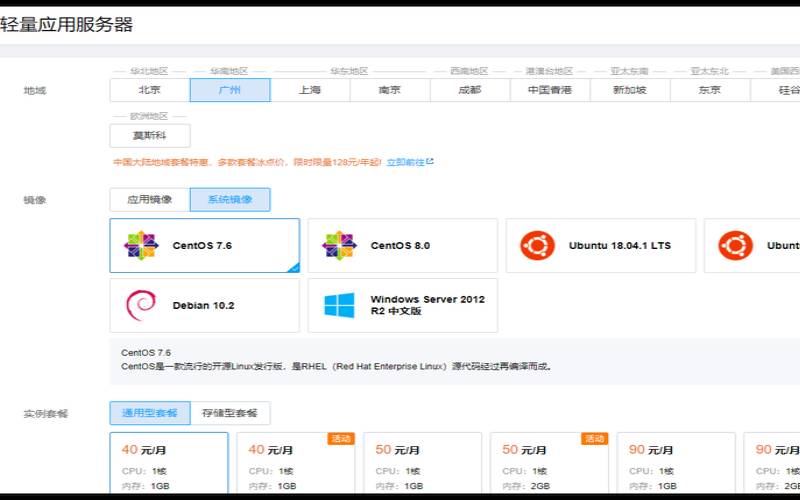Select the 东京 region
This screenshot has height=500, width=800.
click(x=710, y=90)
